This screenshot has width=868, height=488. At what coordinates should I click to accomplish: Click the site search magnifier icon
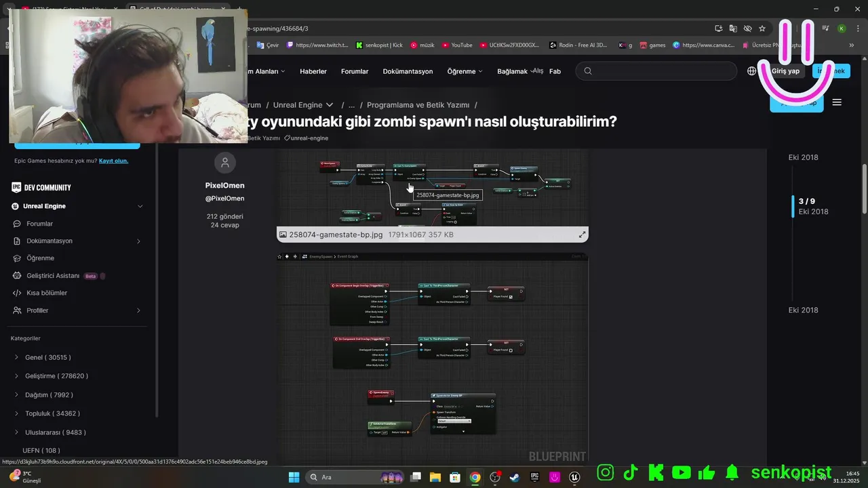click(588, 71)
